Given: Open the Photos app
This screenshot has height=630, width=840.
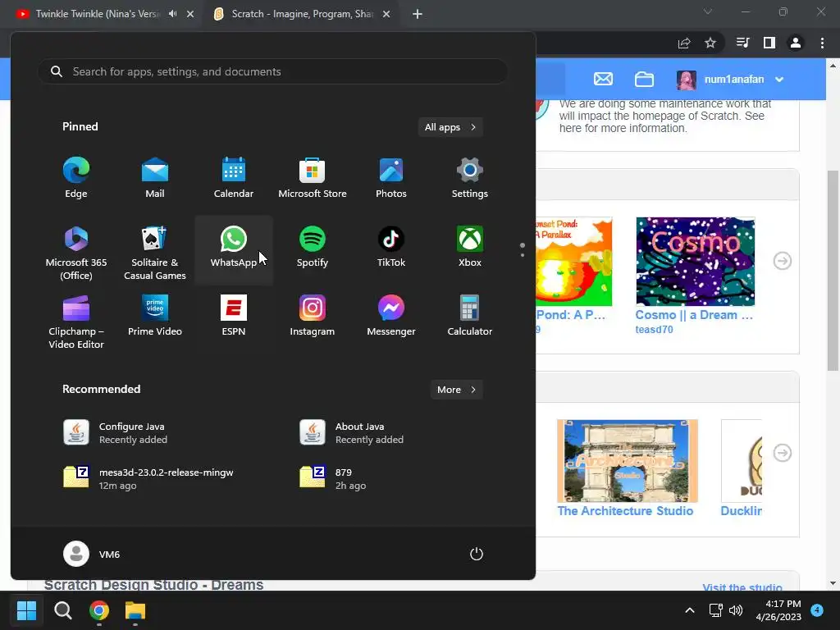Looking at the screenshot, I should 391,178.
